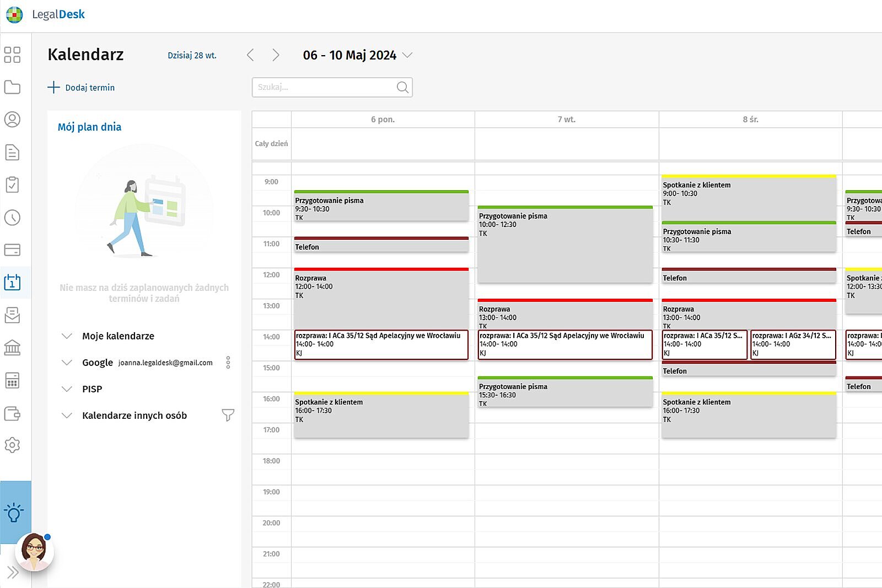
Task: Click the assistant avatar with glasses
Action: point(34,551)
